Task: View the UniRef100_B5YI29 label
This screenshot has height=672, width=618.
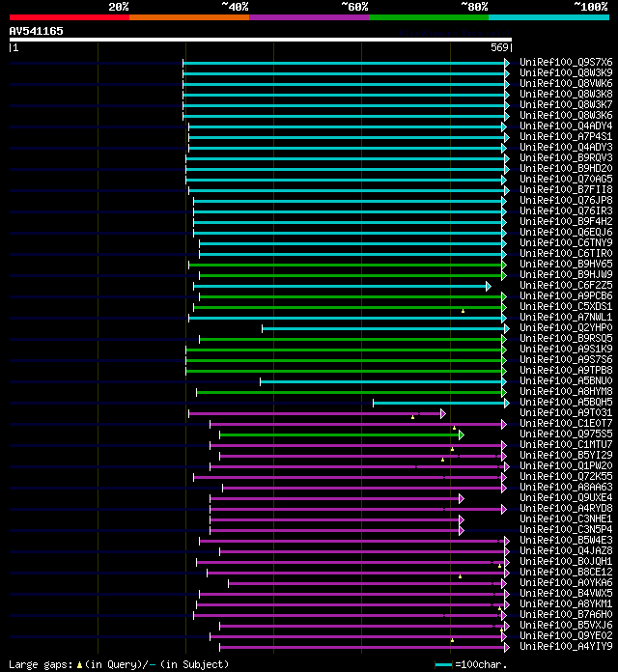Action: [x=566, y=455]
